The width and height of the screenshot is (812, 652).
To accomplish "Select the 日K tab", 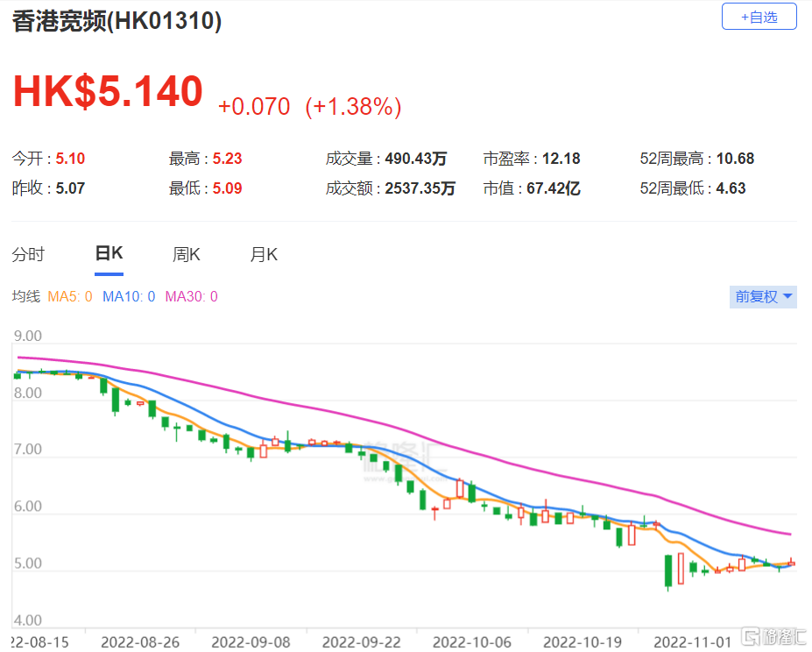I will coord(109,253).
